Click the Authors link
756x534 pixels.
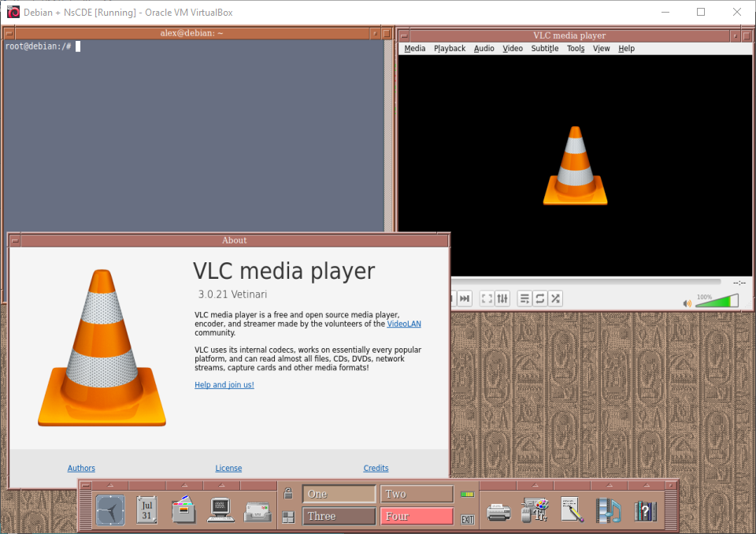coord(81,469)
